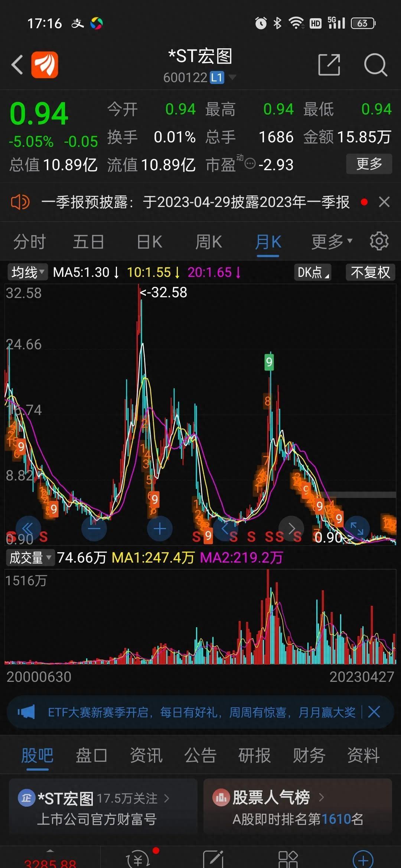Image resolution: width=401 pixels, height=868 pixels.
Task: Zoom out the K-line chart with minus
Action: click(x=94, y=528)
